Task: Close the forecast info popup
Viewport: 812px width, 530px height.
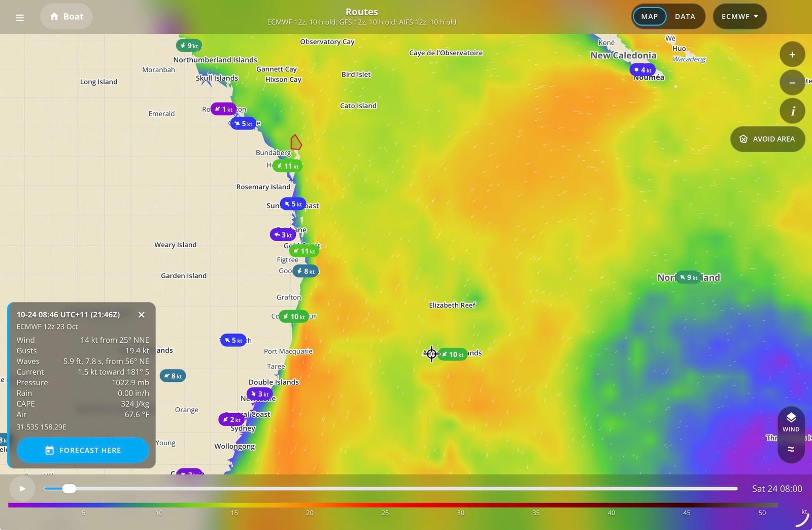Action: point(142,315)
